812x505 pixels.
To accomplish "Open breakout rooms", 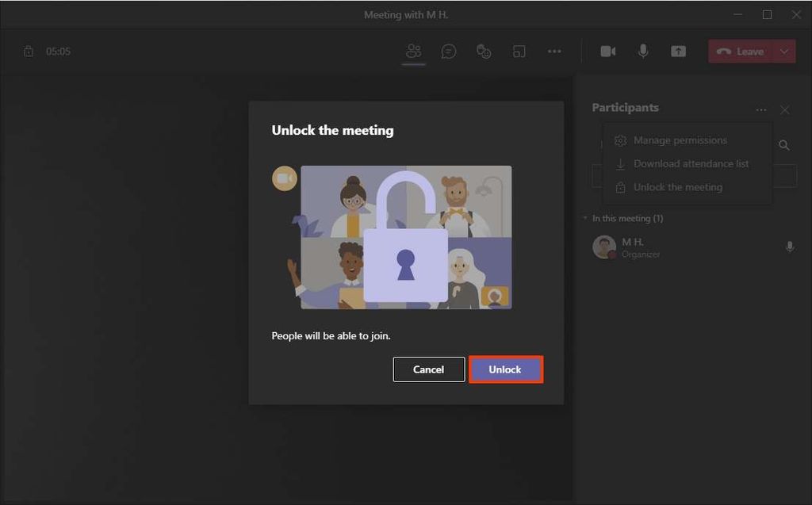I will point(519,51).
